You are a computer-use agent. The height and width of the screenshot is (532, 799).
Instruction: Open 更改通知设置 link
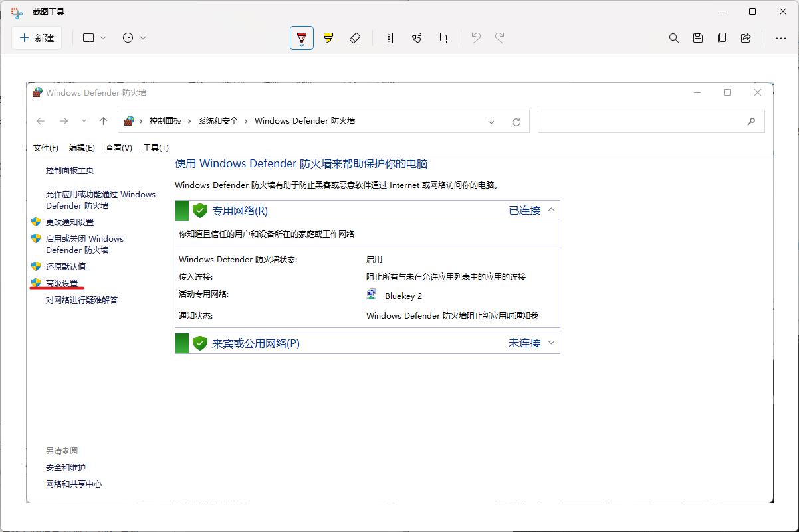[70, 222]
